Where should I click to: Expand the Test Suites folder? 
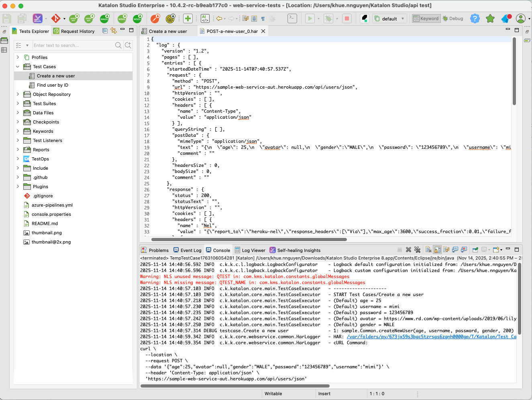coord(17,103)
